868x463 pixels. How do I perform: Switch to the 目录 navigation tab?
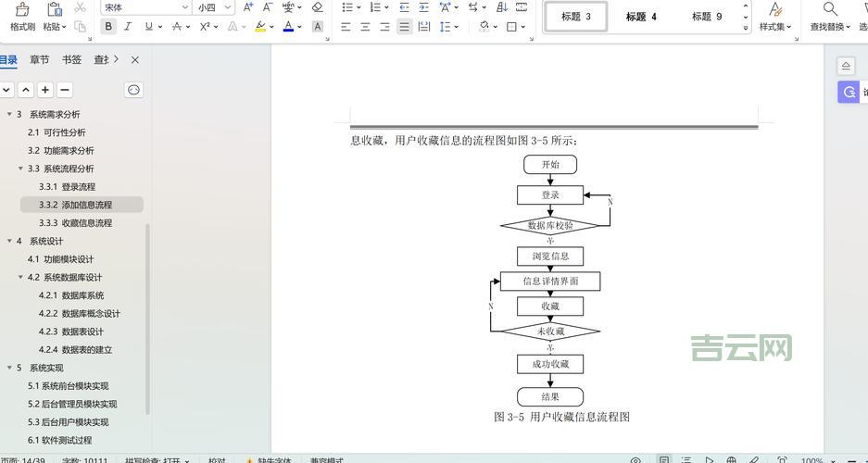(7, 60)
